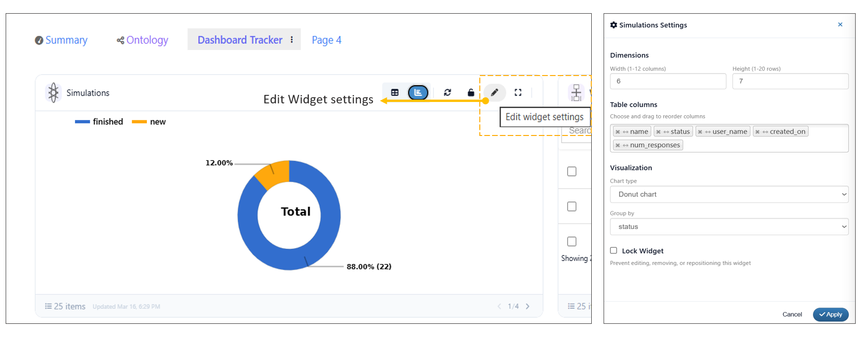Open the Chart type dropdown
Screen dimensions: 868x338
pos(729,194)
